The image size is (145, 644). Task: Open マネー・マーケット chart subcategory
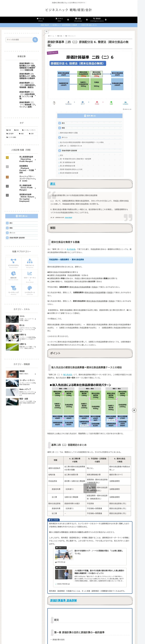click(x=30, y=276)
